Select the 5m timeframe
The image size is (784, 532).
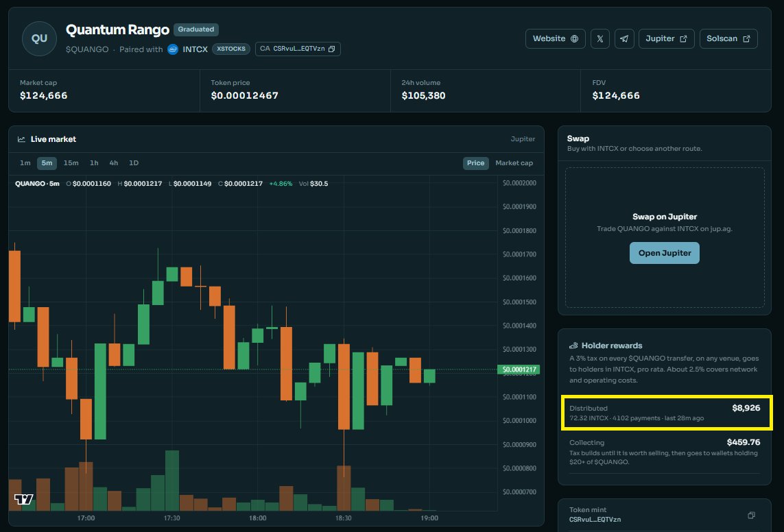(47, 163)
